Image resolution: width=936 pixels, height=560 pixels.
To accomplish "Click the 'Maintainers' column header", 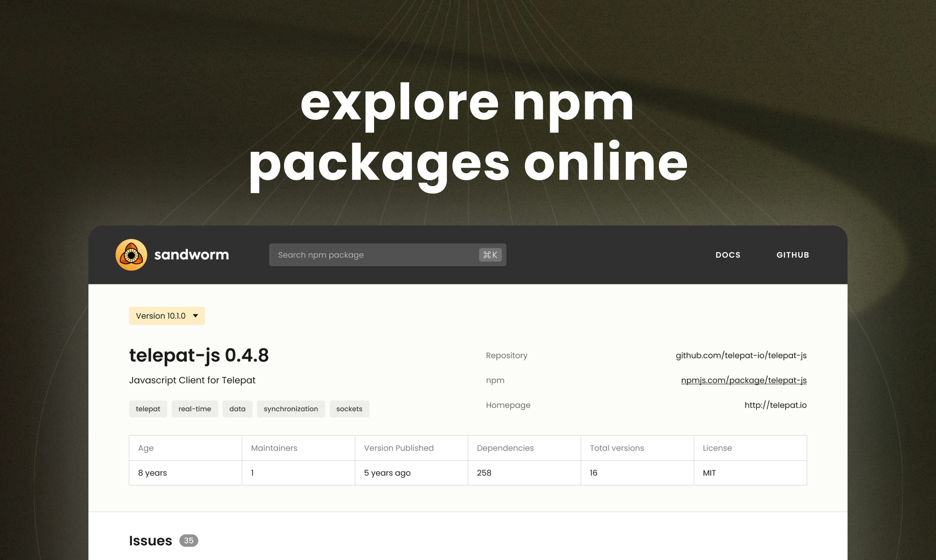I will 274,448.
